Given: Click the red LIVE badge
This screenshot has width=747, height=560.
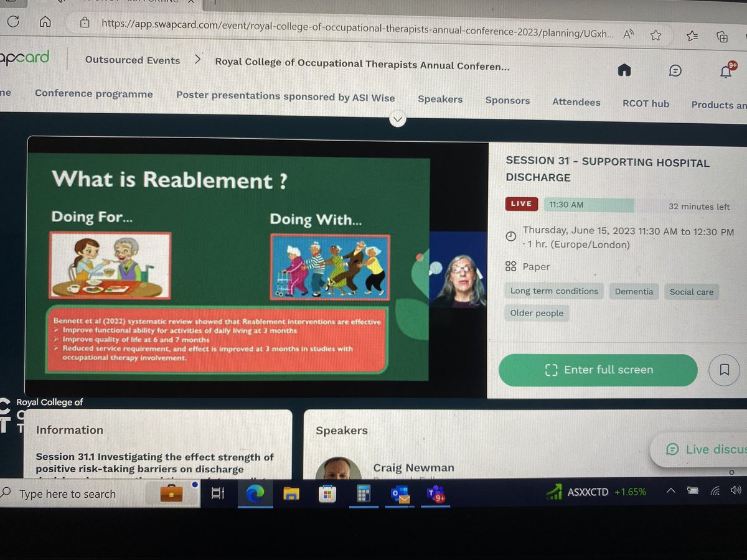Looking at the screenshot, I should [x=521, y=203].
